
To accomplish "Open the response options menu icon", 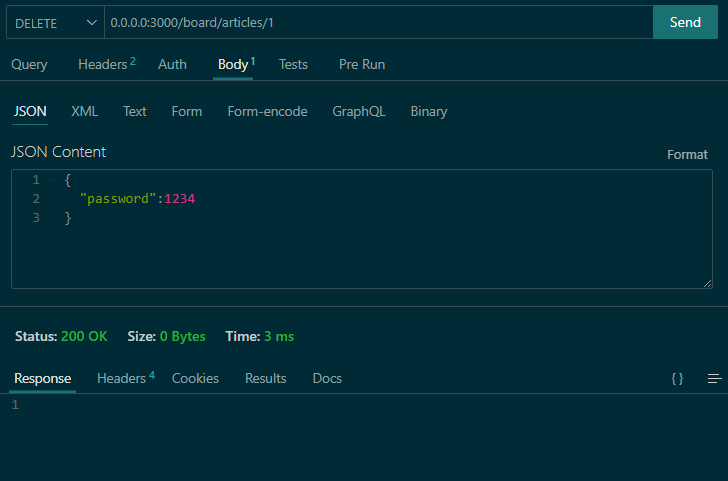I will (715, 379).
